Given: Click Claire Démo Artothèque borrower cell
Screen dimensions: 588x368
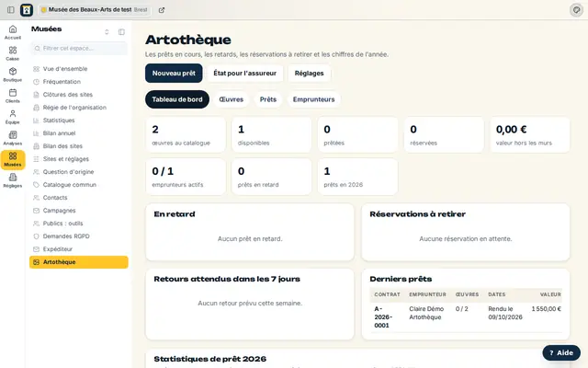Looking at the screenshot, I should tap(426, 313).
